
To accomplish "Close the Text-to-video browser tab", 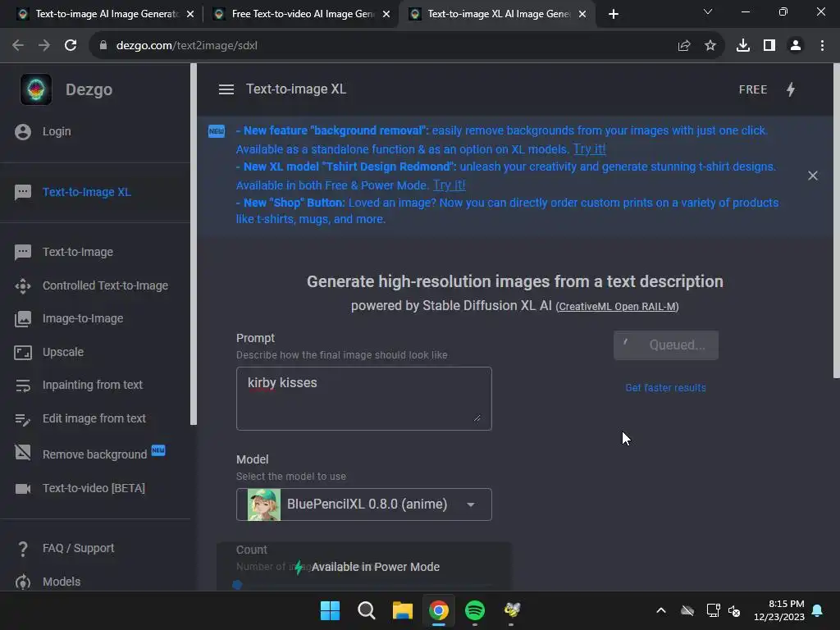I will point(386,15).
